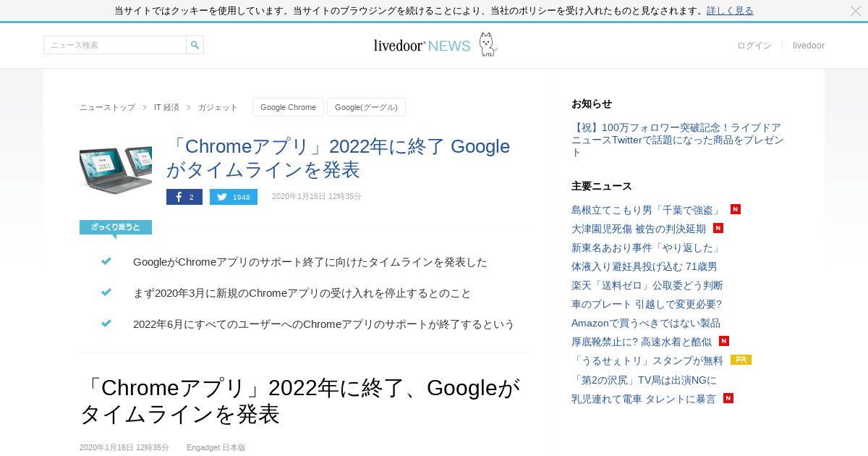Open the ガジェット breadcrumb
This screenshot has height=456, width=868.
pyautogui.click(x=218, y=107)
